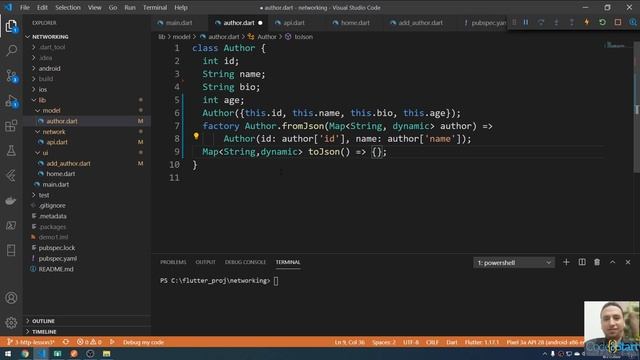Switch to home.dart editor tab

(x=355, y=23)
